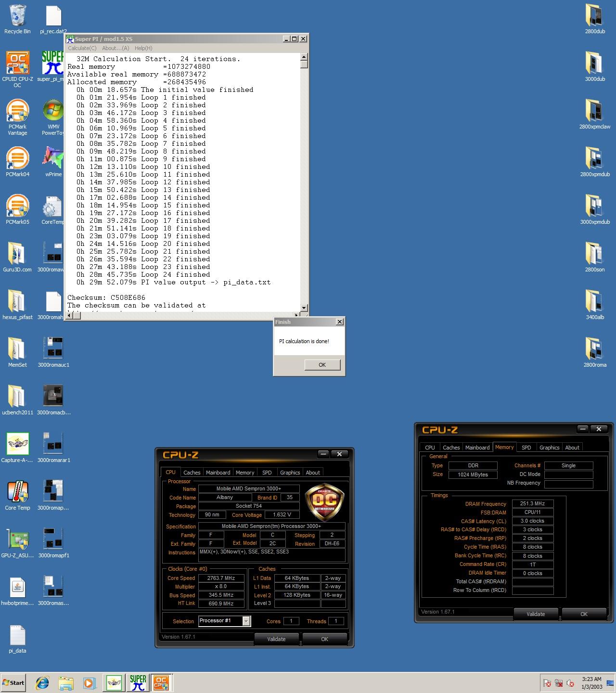Click Validate in CPU-Z Memory window
Viewport: 616px width, 693px height.
(x=536, y=614)
